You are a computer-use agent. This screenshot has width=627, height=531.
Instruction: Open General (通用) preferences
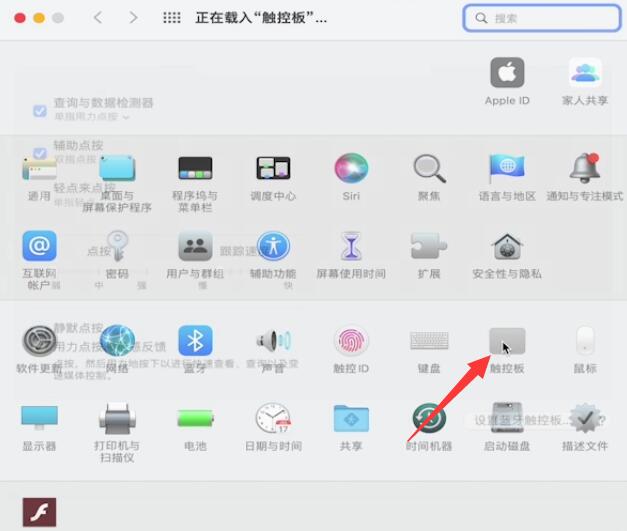click(x=39, y=168)
